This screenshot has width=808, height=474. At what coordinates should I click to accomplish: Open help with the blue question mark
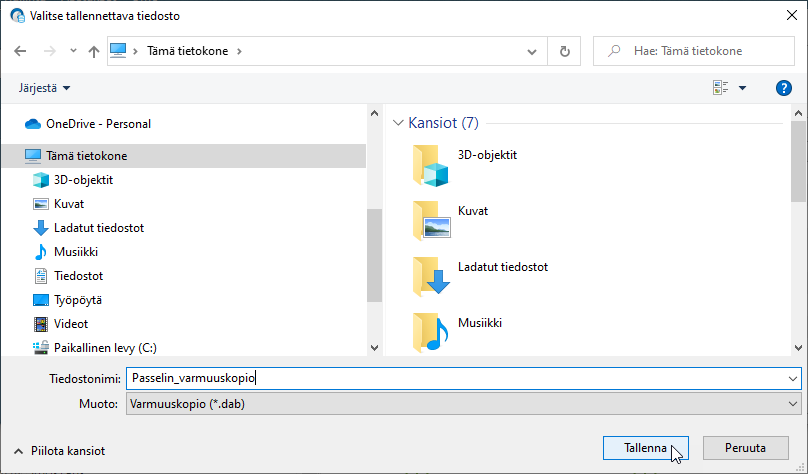(783, 88)
